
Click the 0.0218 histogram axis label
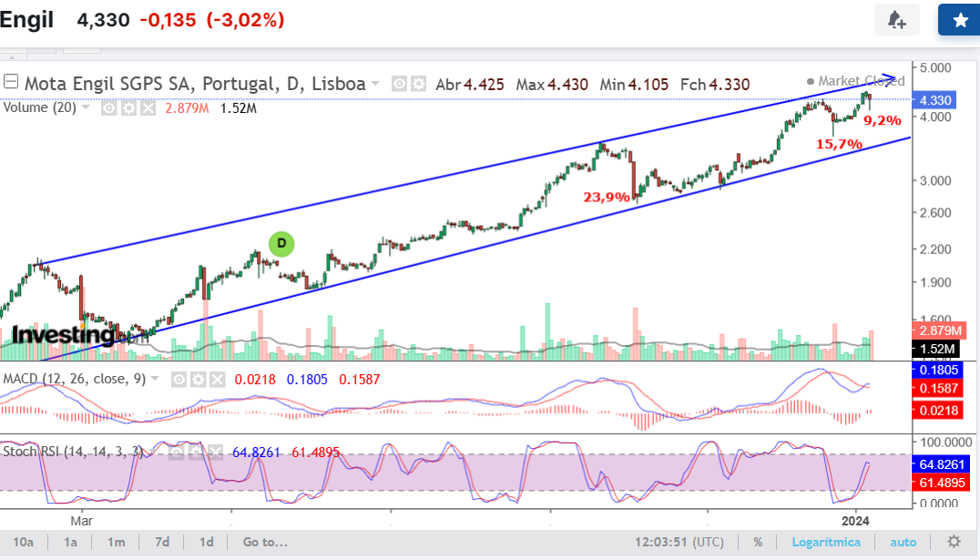[938, 411]
